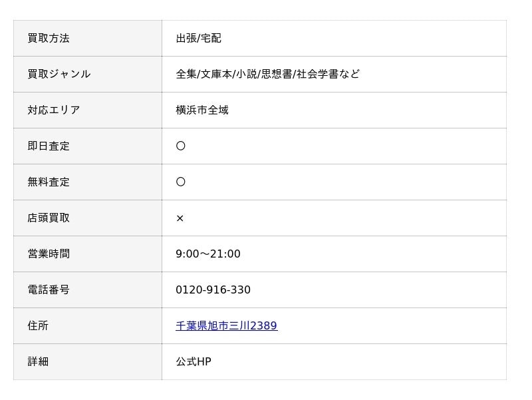Click the 出張/宅配 value cell
The height and width of the screenshot is (400, 532).
point(334,39)
